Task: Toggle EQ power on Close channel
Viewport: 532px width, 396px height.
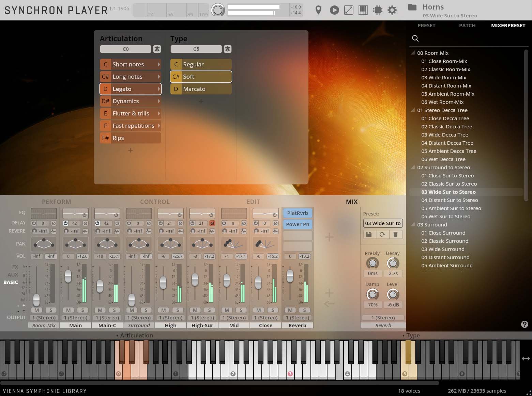Action: coord(274,215)
